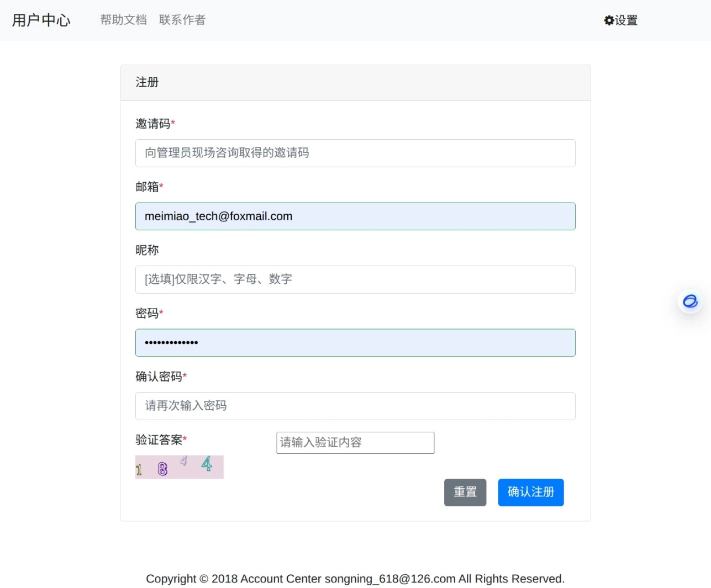Click into the filled 密码 password field
Image resolution: width=711 pixels, height=588 pixels.
pos(355,343)
